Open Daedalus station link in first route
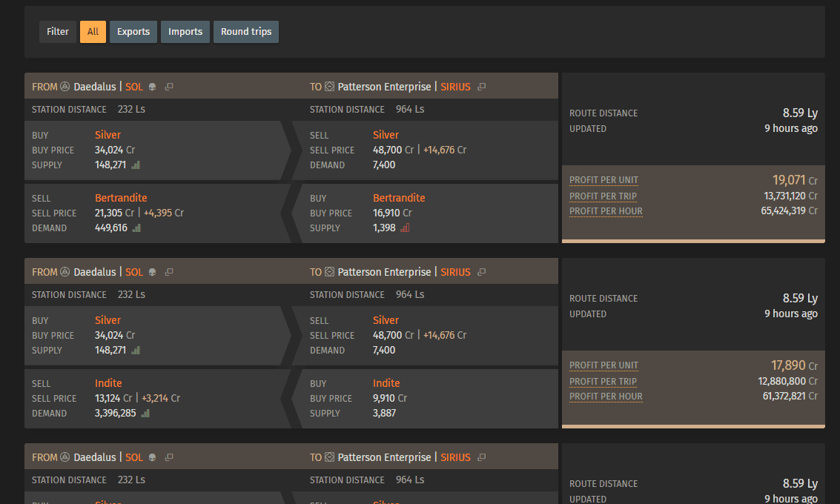Image resolution: width=840 pixels, height=504 pixels. (95, 87)
